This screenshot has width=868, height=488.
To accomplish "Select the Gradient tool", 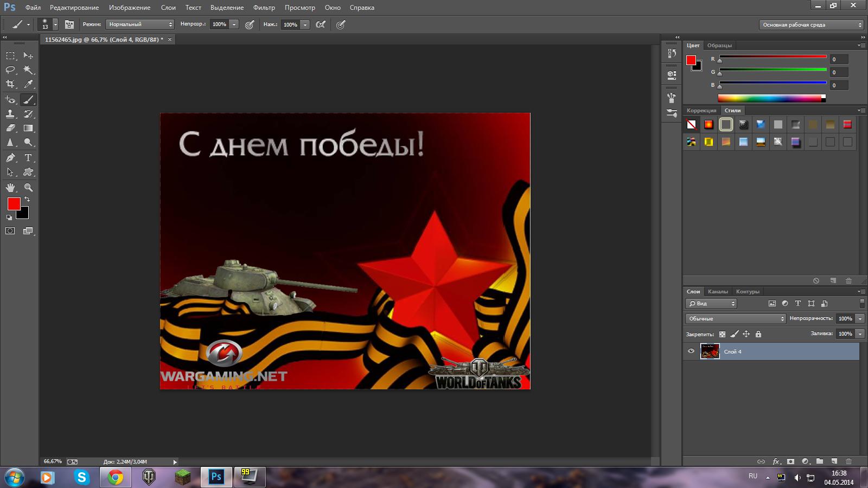I will pos(28,129).
